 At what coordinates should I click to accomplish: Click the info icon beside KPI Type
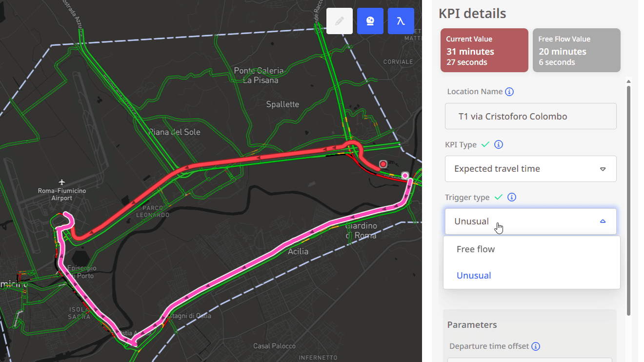tap(499, 144)
